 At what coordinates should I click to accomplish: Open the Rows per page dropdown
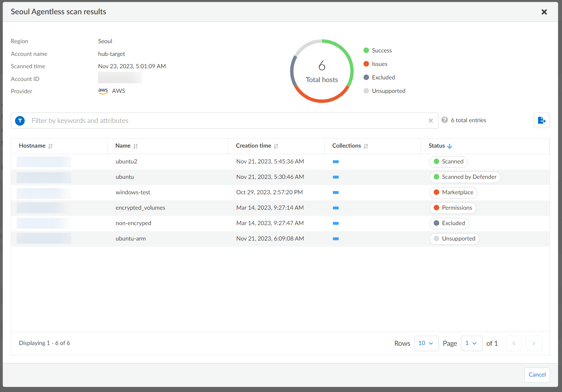426,343
